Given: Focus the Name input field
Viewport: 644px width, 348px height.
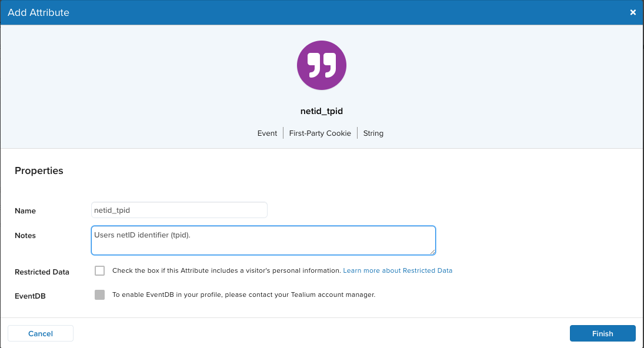Looking at the screenshot, I should click(179, 210).
